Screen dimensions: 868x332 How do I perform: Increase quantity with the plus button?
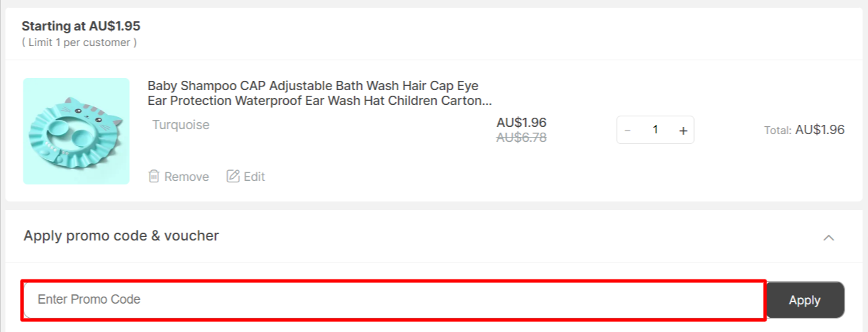(683, 131)
